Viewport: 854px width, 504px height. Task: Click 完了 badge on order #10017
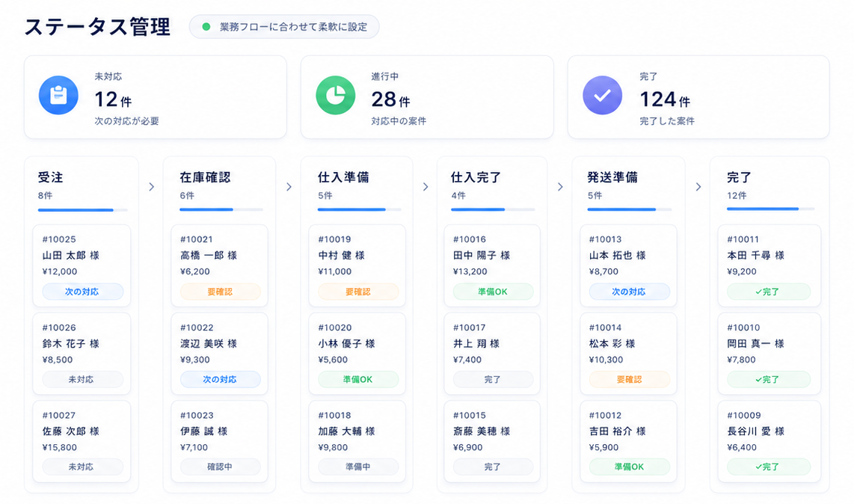click(493, 379)
